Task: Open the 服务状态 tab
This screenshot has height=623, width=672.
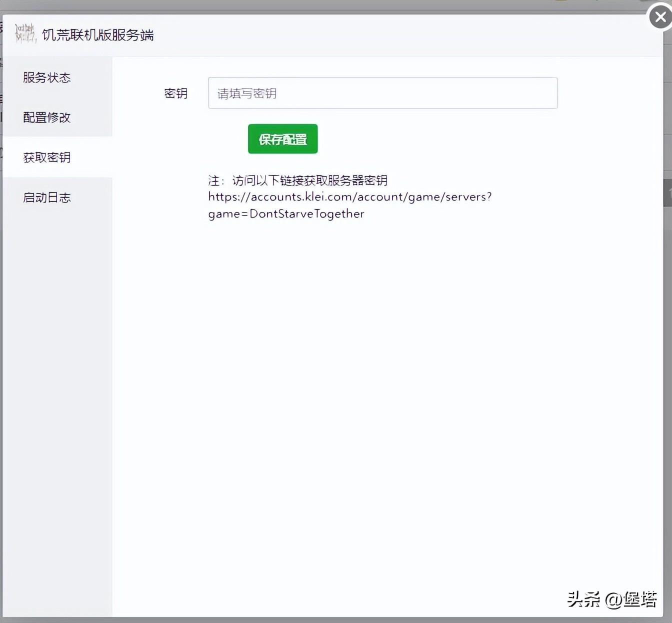Action: click(47, 77)
